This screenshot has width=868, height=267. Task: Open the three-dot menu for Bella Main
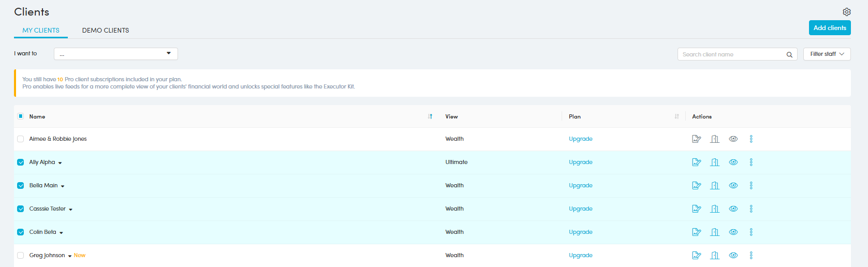(x=751, y=185)
